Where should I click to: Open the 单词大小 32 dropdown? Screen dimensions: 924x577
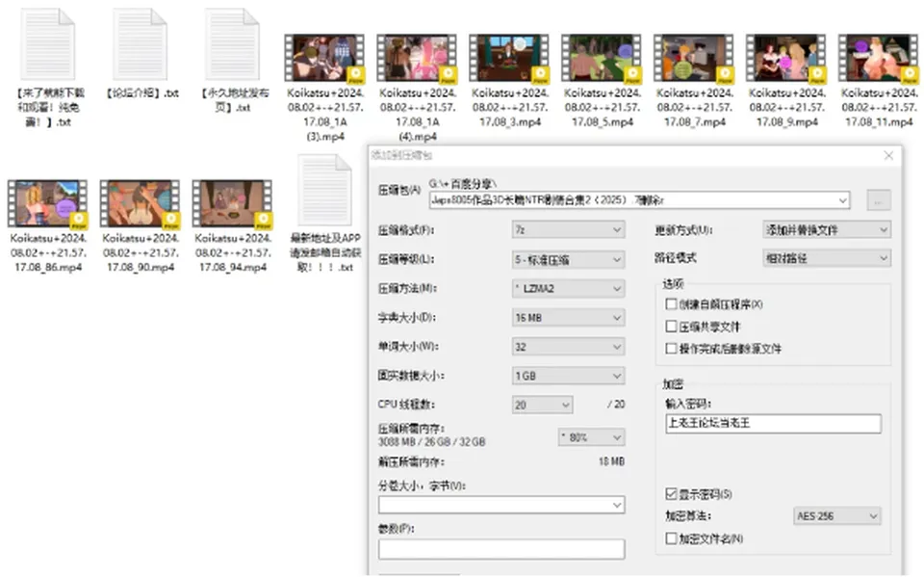coord(568,347)
